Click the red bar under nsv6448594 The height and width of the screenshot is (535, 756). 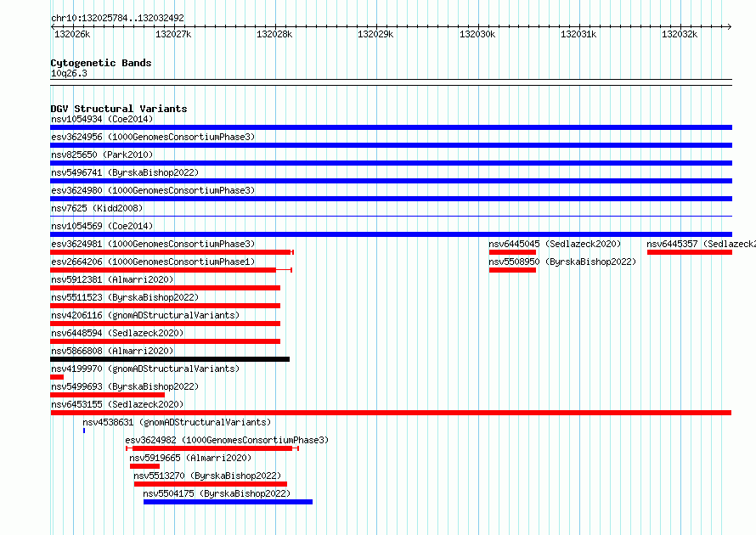tap(165, 341)
